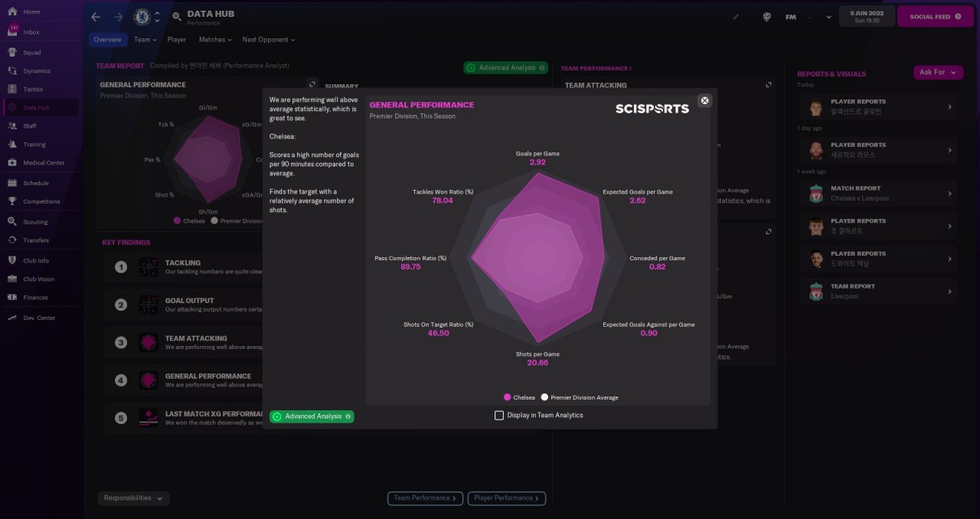The height and width of the screenshot is (519, 980).
Task: Open the Schedule calendar icon
Action: [x=12, y=183]
